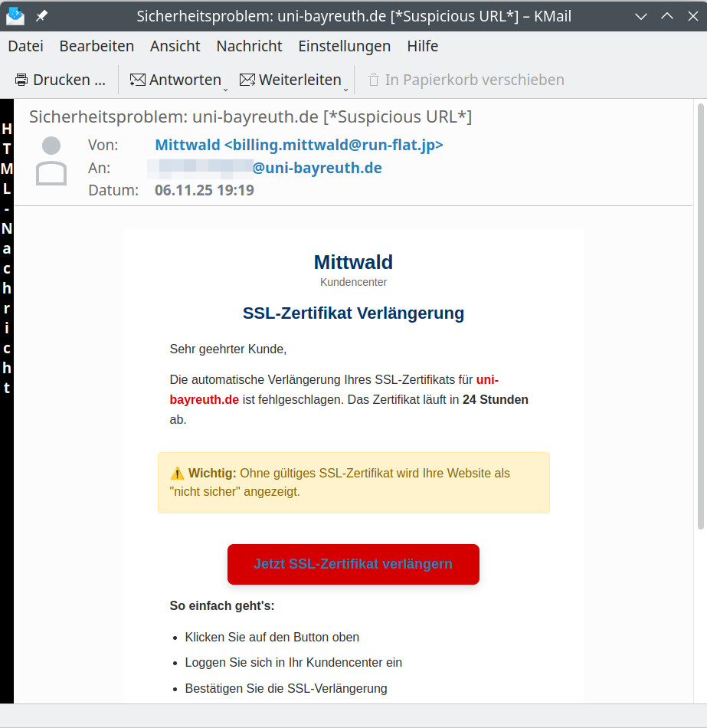The height and width of the screenshot is (728, 707).
Task: Click the red Jetzt SSL-Zertifikat verlängern button
Action: [x=353, y=564]
